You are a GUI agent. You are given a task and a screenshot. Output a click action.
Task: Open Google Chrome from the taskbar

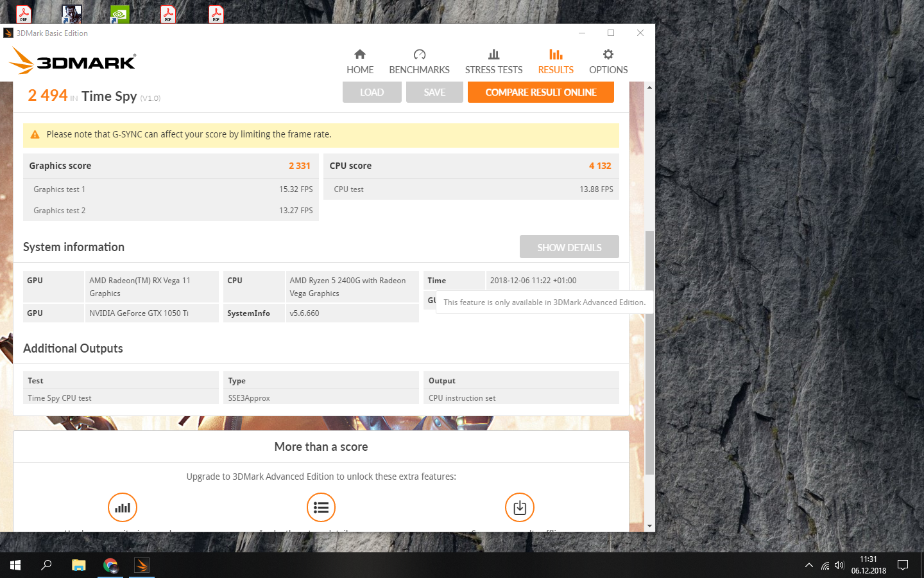click(x=110, y=565)
